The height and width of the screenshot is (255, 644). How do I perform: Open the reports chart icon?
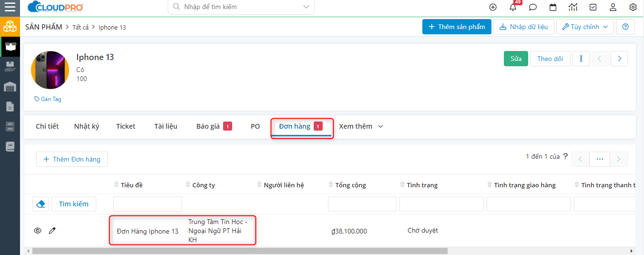[x=573, y=7]
